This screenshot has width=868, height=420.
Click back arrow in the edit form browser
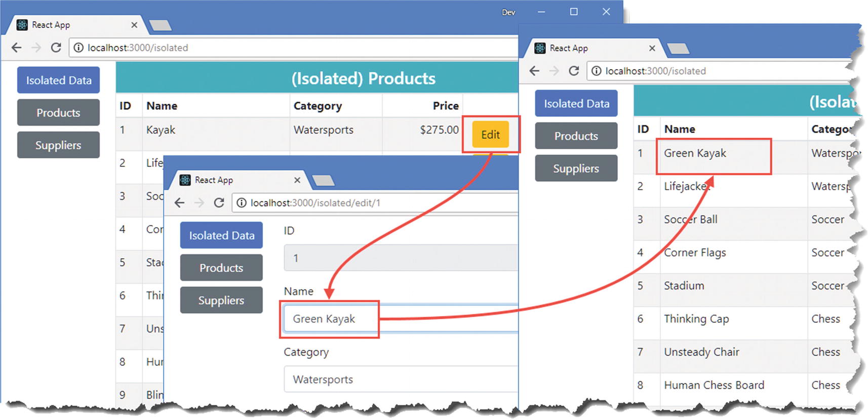pyautogui.click(x=180, y=203)
